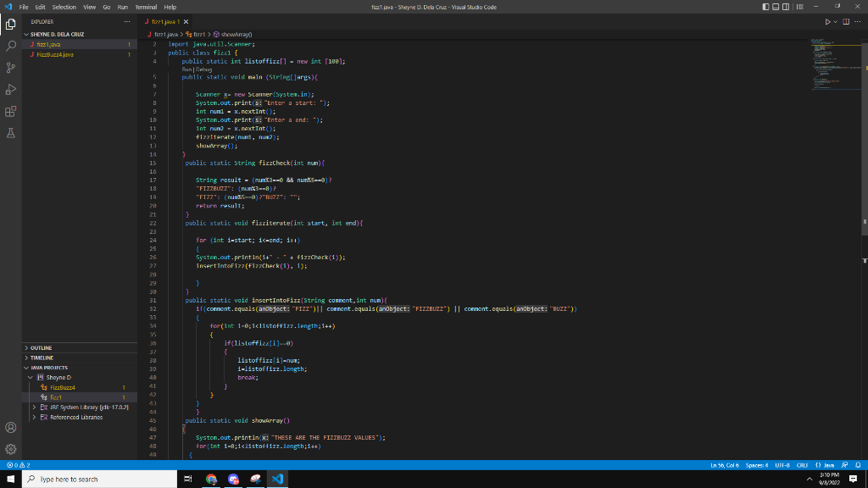The width and height of the screenshot is (868, 488).
Task: Expand the TIMELINE section
Action: pos(40,358)
